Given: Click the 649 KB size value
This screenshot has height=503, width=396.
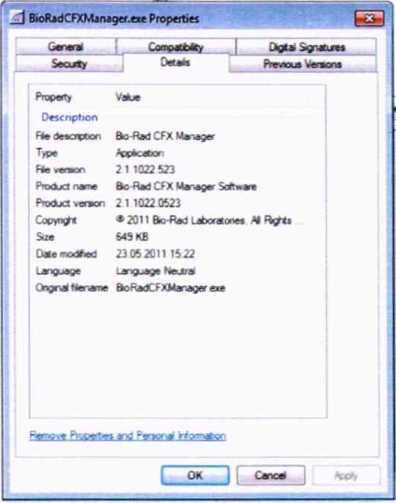Looking at the screenshot, I should coord(132,237).
